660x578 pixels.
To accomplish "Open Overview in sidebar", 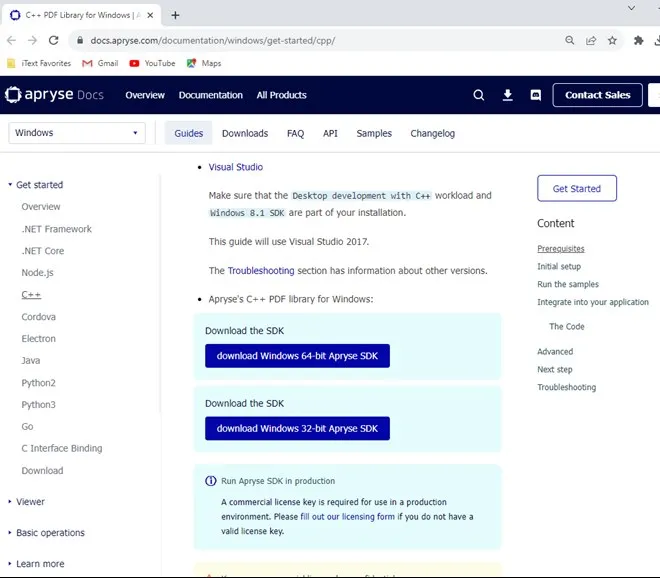I will [x=41, y=207].
